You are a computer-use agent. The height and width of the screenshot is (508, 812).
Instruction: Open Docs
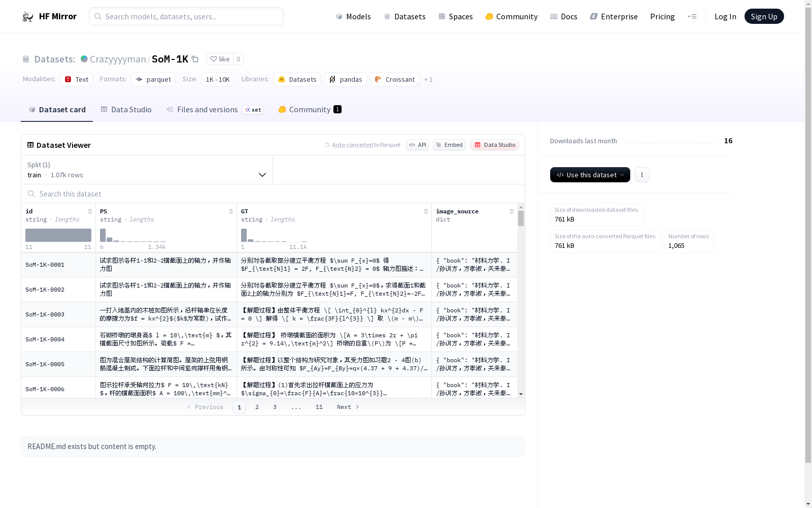point(564,16)
